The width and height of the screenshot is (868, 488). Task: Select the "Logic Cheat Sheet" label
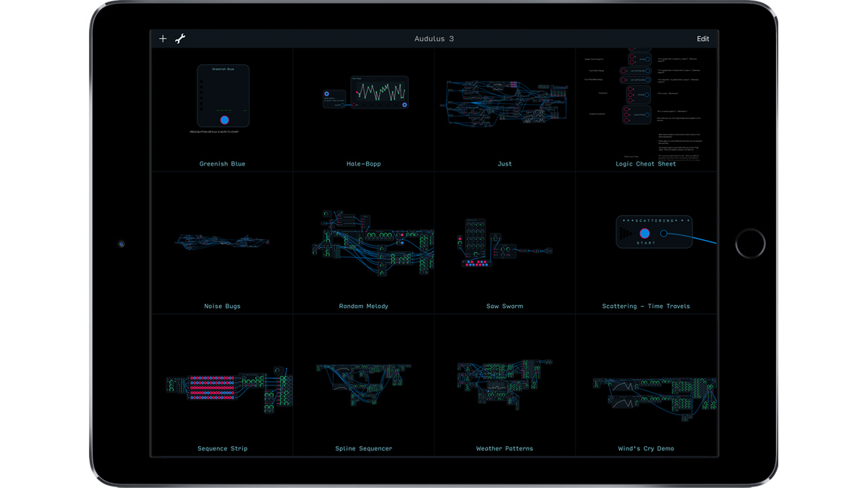pos(646,164)
